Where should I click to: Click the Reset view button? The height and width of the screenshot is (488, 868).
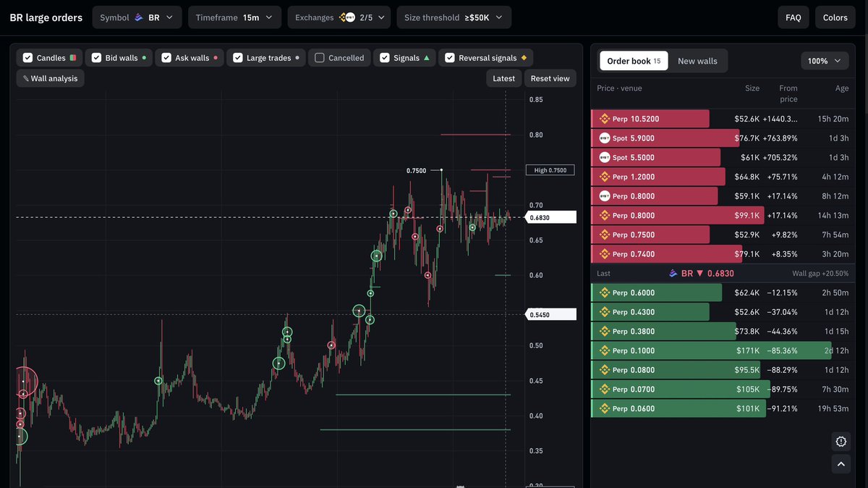click(x=550, y=78)
